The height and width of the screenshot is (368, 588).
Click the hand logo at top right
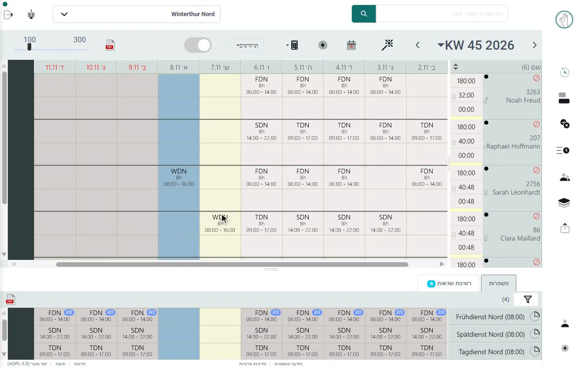pyautogui.click(x=564, y=20)
